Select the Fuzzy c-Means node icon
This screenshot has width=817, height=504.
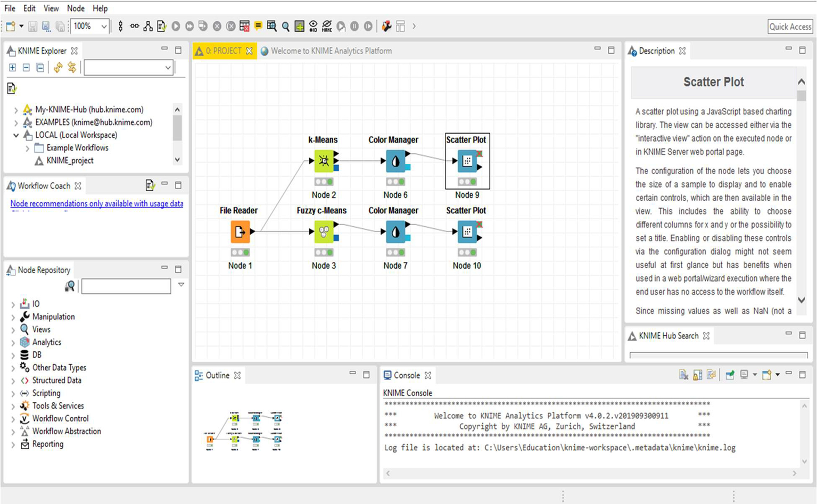pos(324,232)
